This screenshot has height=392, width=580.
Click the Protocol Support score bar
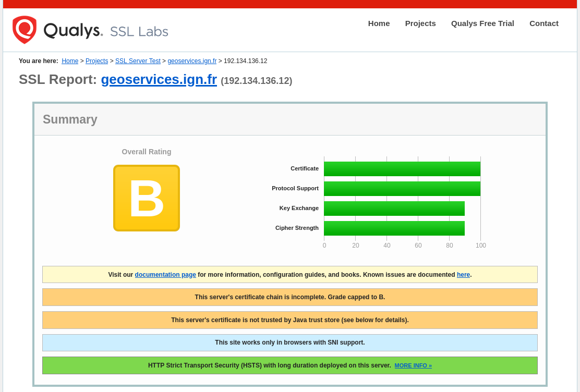[x=402, y=189]
